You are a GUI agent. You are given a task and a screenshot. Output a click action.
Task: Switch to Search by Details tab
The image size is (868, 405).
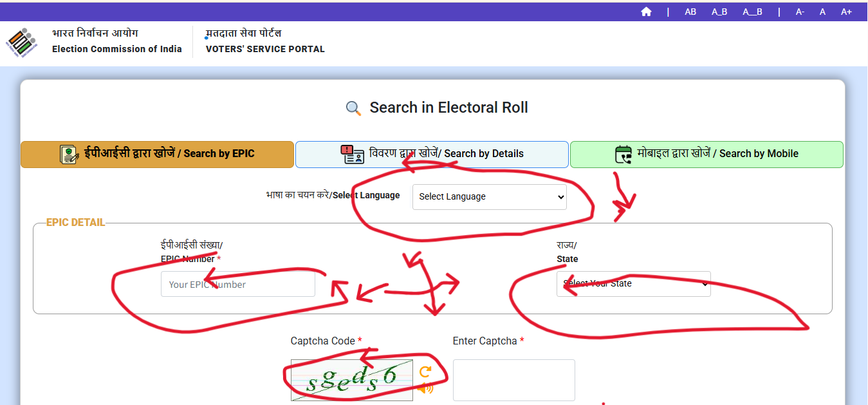click(x=432, y=155)
